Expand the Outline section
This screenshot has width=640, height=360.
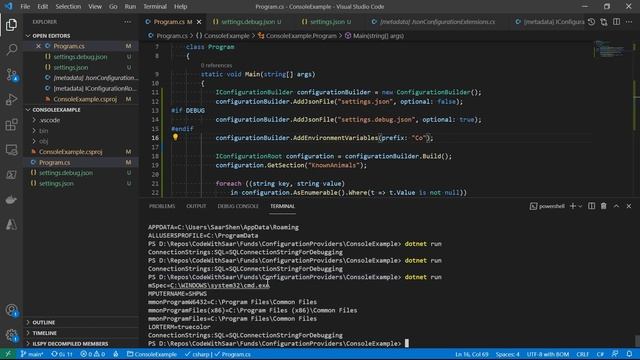44,322
